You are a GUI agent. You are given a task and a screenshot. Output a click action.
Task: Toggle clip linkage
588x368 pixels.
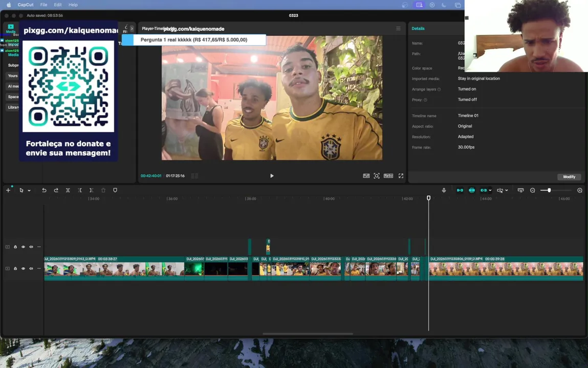tap(484, 190)
